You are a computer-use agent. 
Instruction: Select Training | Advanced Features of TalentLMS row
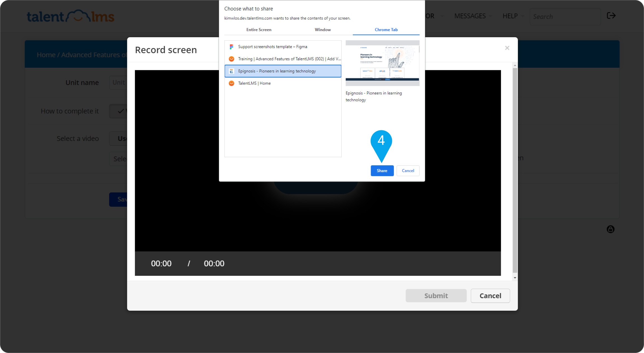pyautogui.click(x=283, y=59)
